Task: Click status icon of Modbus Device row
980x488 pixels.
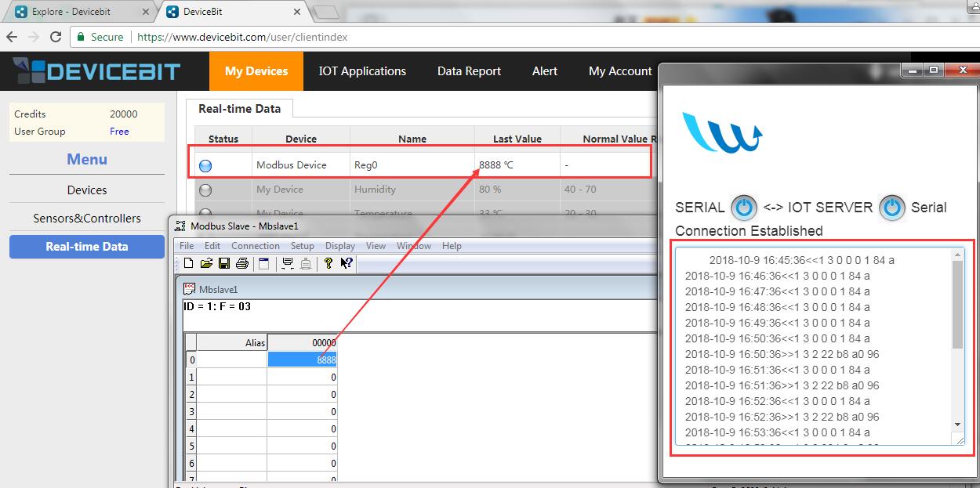Action: pos(205,165)
